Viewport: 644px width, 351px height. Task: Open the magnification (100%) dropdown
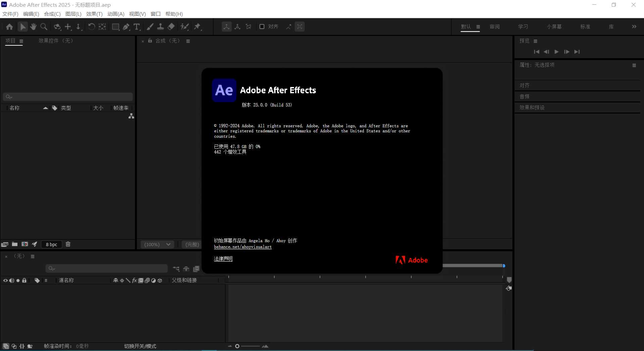click(x=157, y=245)
